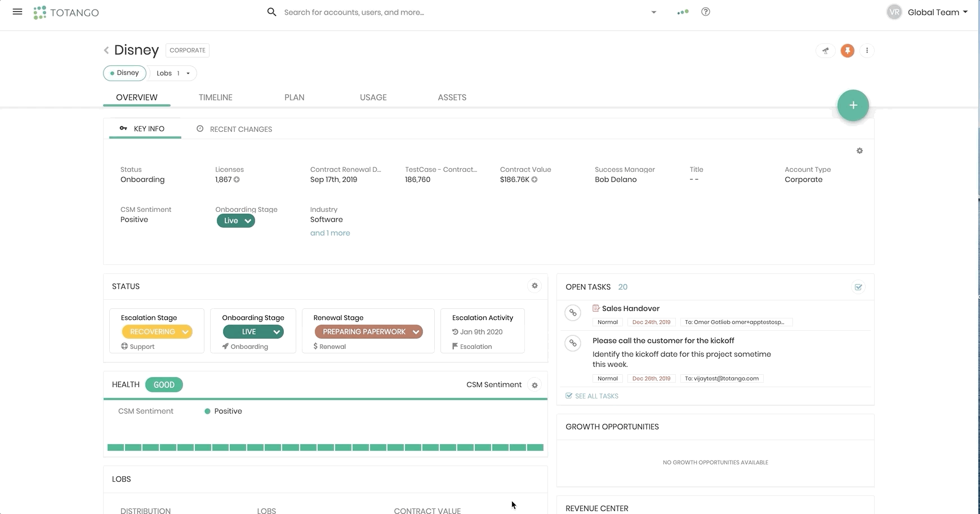
Task: Expand the Lobs 1 dropdown
Action: (173, 73)
